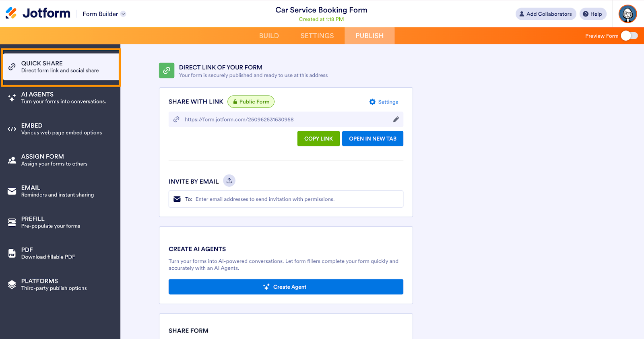Click the pencil icon to edit form link
Viewport: 644px width, 339px height.
tap(396, 120)
